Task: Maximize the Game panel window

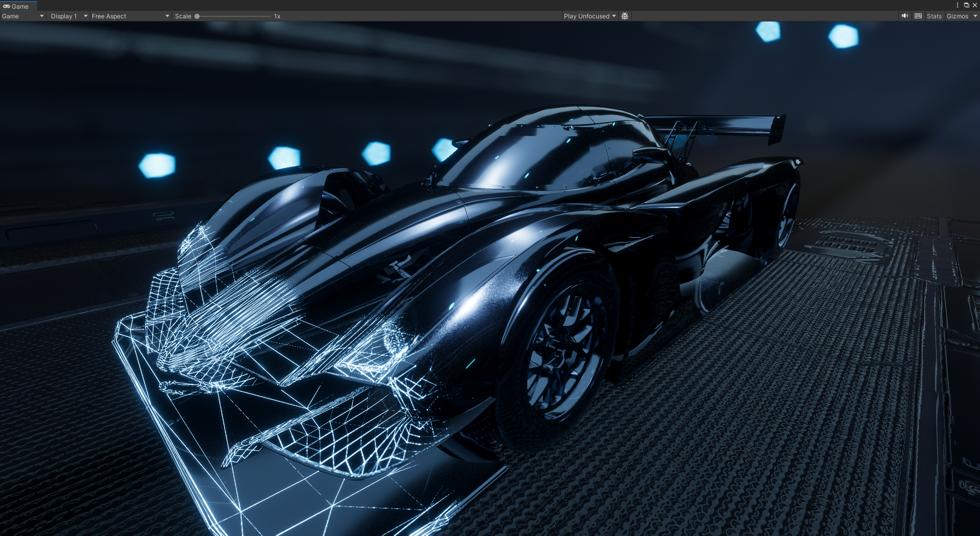Action: pyautogui.click(x=966, y=6)
